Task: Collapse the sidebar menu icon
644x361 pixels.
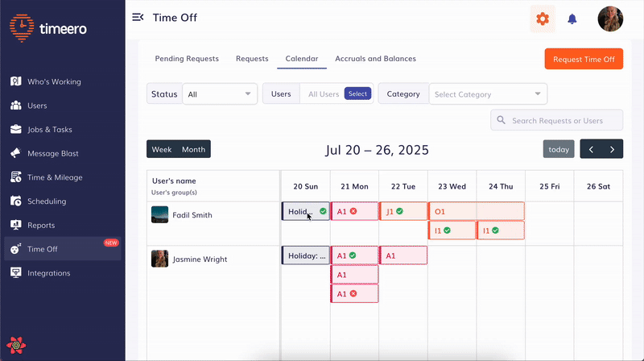Action: (138, 18)
